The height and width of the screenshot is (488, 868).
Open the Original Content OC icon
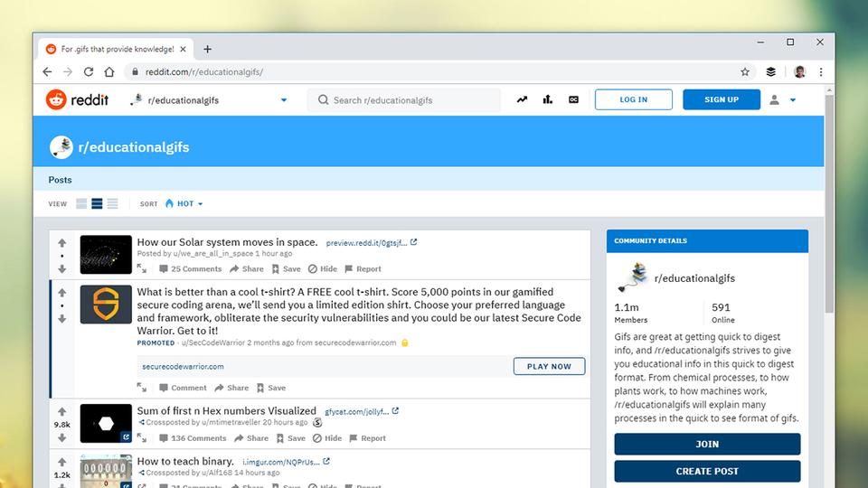tap(573, 99)
